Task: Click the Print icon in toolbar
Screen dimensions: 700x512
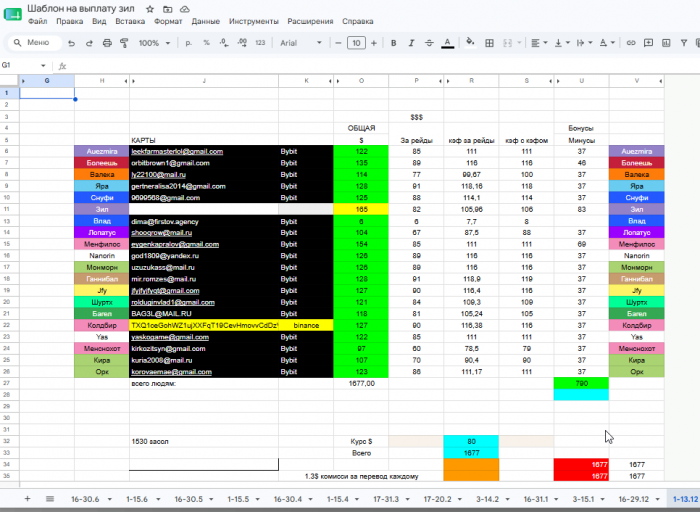Action: 107,43
